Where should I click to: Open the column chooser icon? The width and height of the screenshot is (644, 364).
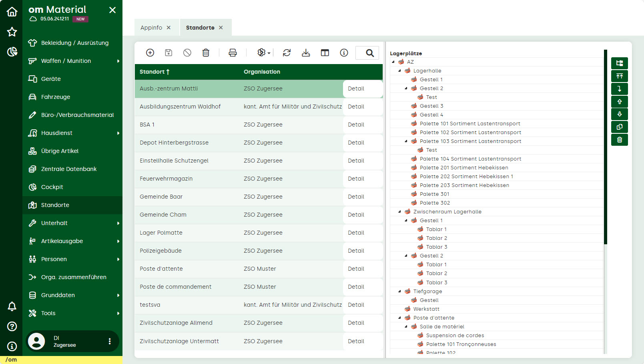click(x=325, y=53)
